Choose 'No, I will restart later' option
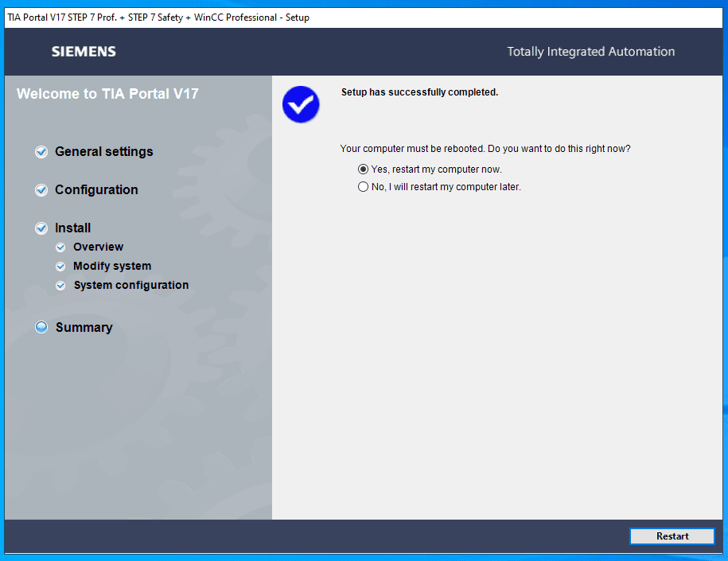The height and width of the screenshot is (561, 728). (x=363, y=187)
